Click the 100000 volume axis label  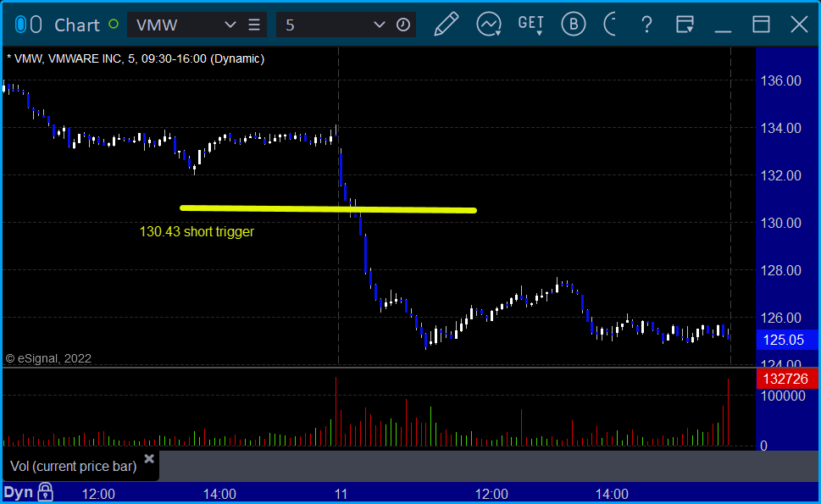coord(783,396)
